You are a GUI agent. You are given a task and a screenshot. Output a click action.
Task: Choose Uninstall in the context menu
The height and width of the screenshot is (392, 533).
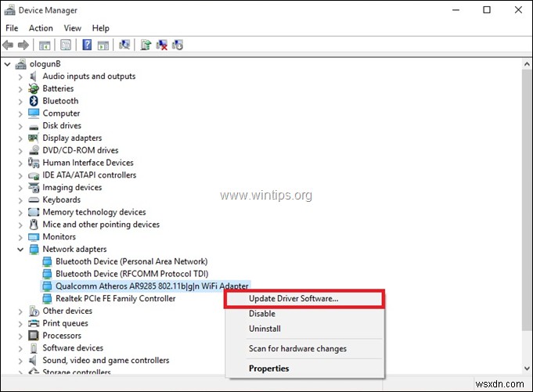305,329
